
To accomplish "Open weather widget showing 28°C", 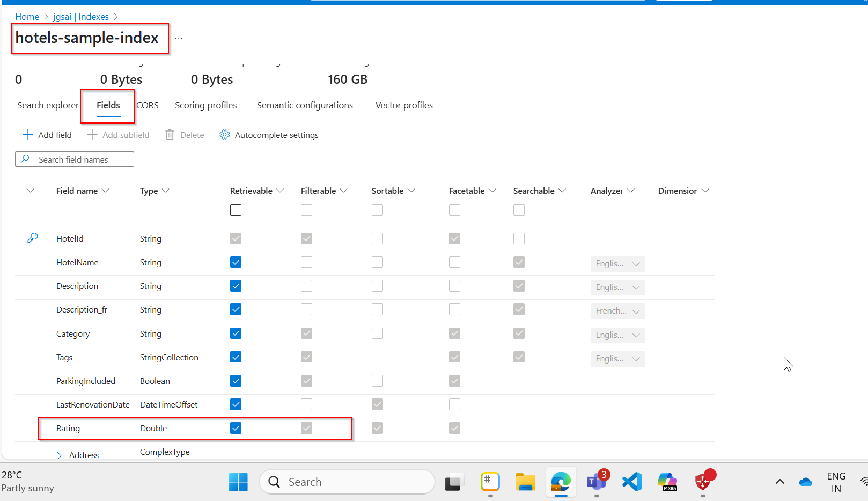I will (28, 482).
